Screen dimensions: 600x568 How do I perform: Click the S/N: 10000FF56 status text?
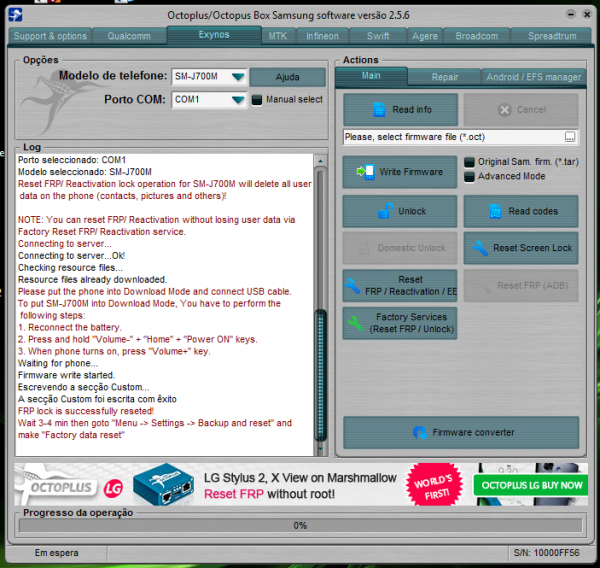(547, 553)
